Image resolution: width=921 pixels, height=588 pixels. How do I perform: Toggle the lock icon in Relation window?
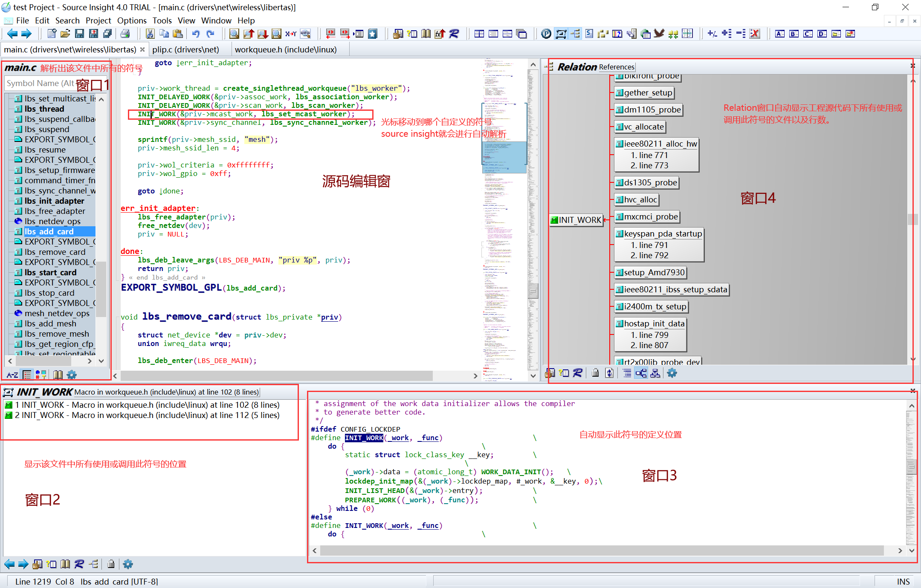point(595,373)
